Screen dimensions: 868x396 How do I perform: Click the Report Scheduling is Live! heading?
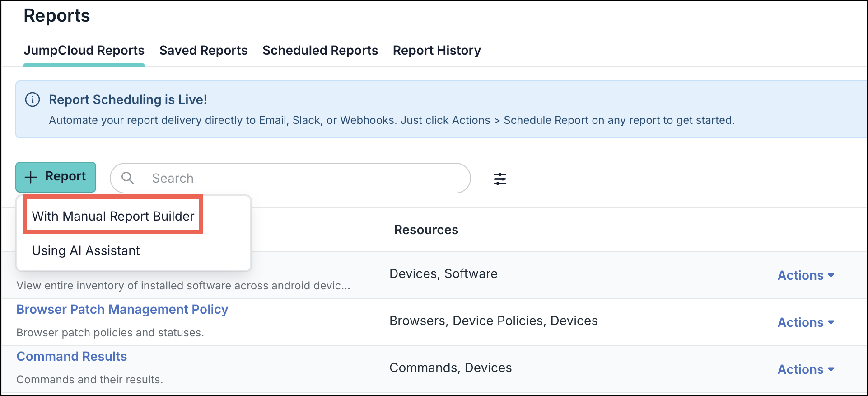pyautogui.click(x=128, y=99)
